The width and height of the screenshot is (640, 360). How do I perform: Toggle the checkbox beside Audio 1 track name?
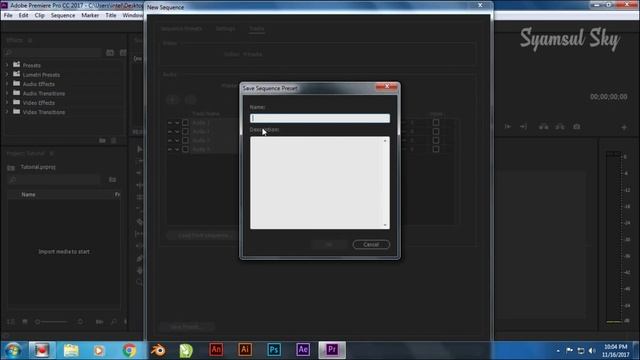[x=185, y=122]
